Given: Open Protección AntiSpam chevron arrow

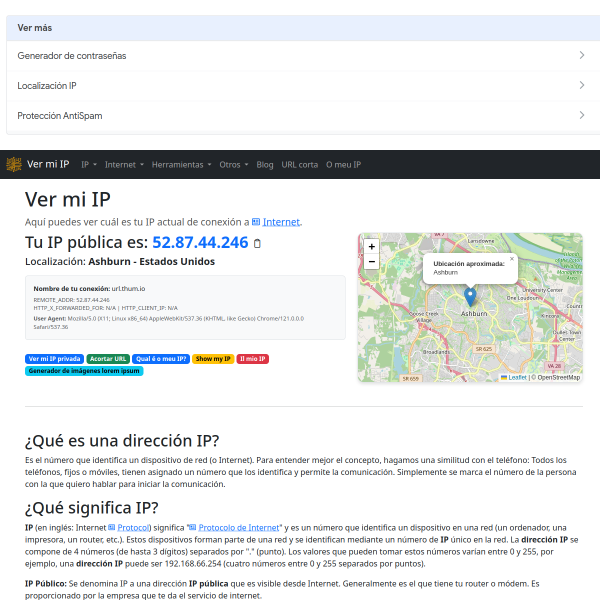Looking at the screenshot, I should 582,115.
